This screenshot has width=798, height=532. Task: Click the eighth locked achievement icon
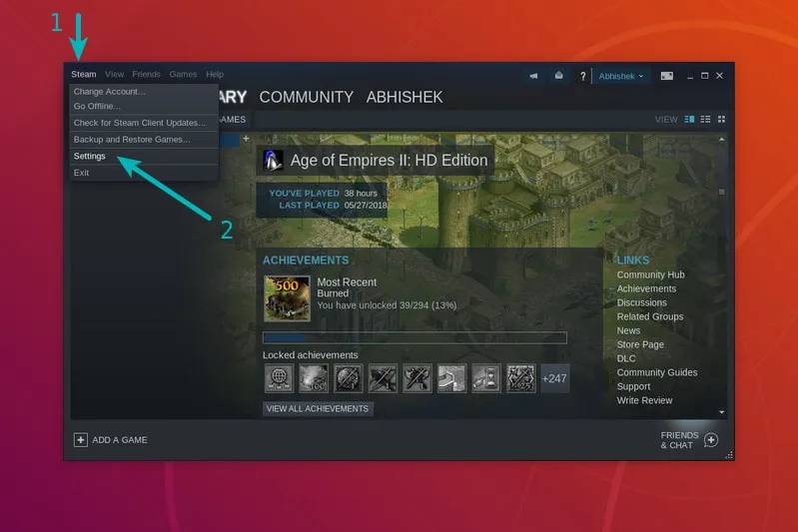pyautogui.click(x=521, y=378)
